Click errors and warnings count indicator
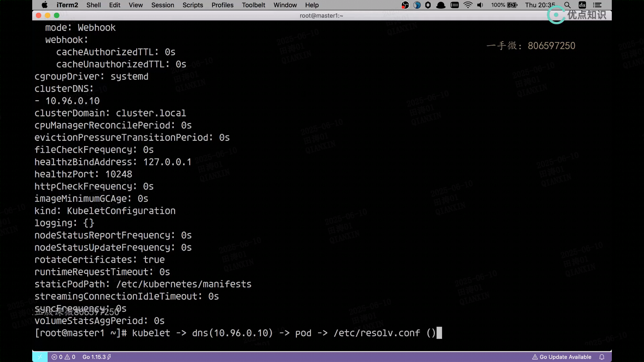This screenshot has height=362, width=644. coord(63,357)
